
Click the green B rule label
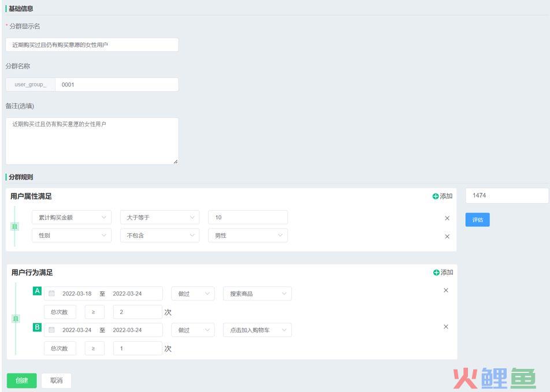37,327
